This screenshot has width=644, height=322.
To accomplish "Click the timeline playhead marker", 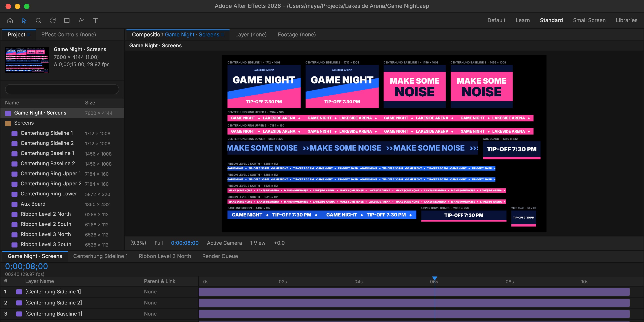I will 435,279.
